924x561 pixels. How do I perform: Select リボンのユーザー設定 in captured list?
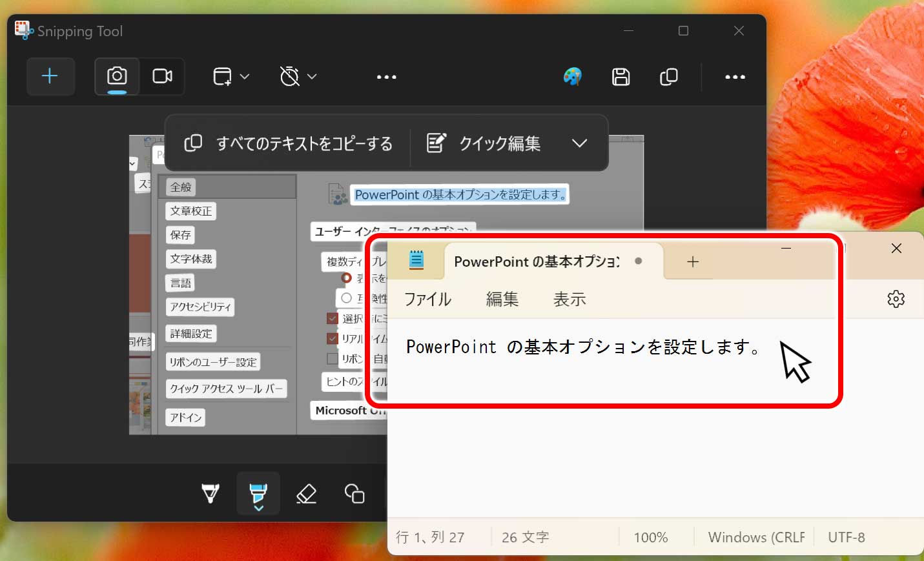click(x=213, y=362)
